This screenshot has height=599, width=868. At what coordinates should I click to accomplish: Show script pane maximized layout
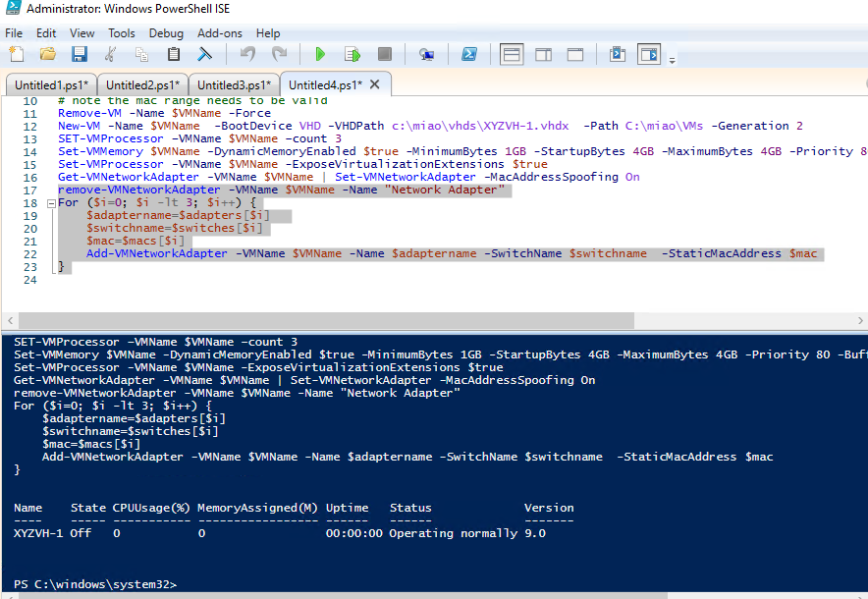[x=575, y=54]
